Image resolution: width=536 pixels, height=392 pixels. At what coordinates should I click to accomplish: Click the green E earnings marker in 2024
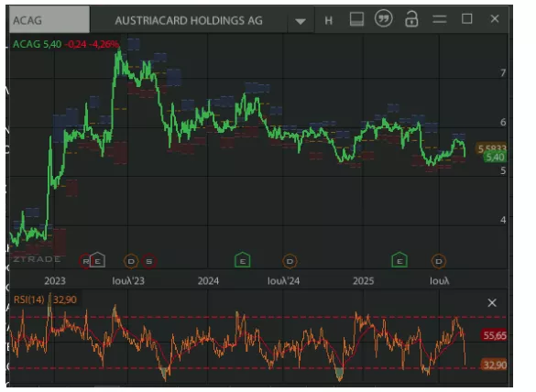[x=243, y=260]
